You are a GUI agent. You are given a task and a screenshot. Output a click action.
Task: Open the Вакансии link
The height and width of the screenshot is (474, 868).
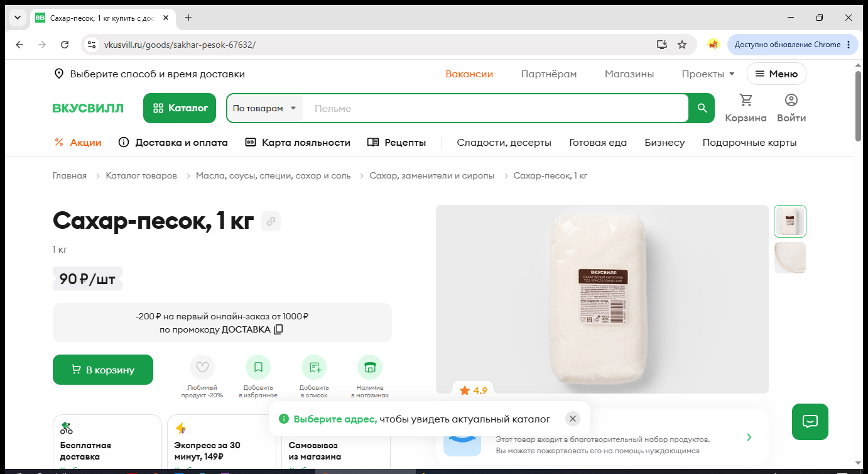pos(469,74)
